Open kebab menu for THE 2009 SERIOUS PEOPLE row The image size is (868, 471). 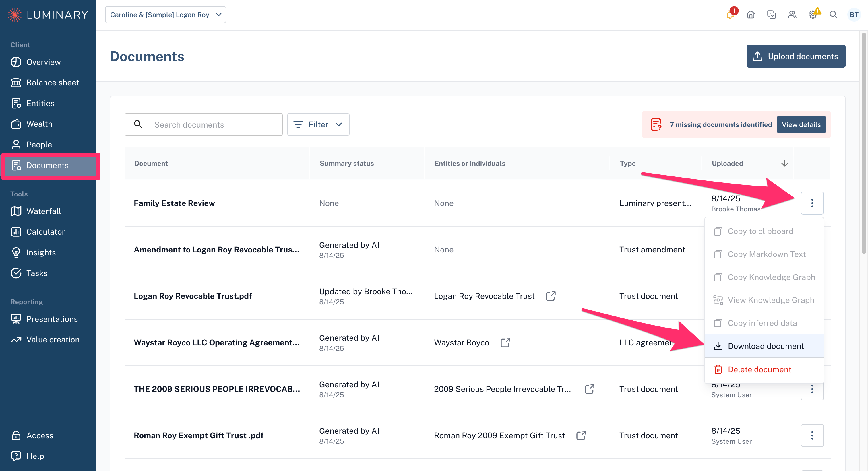(812, 390)
